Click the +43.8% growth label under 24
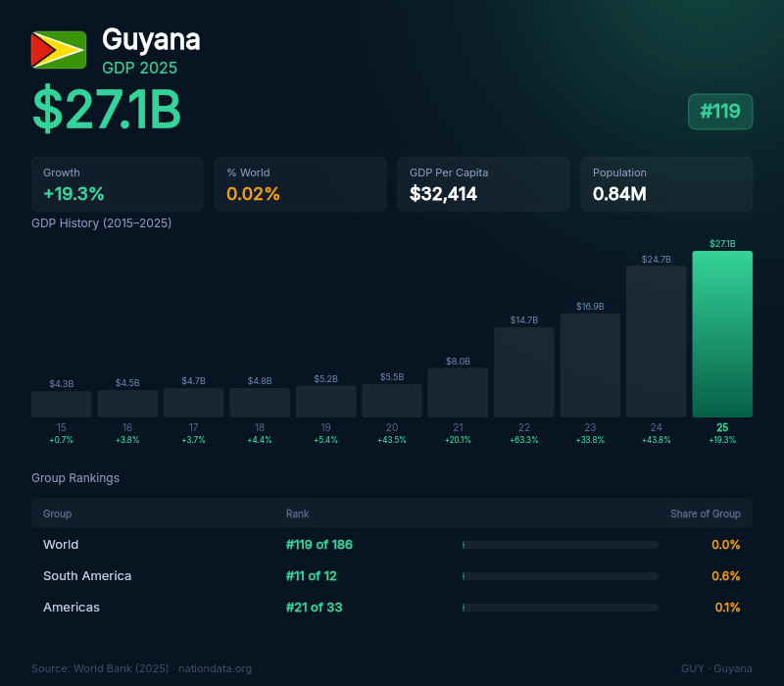784x686 pixels. 656,440
